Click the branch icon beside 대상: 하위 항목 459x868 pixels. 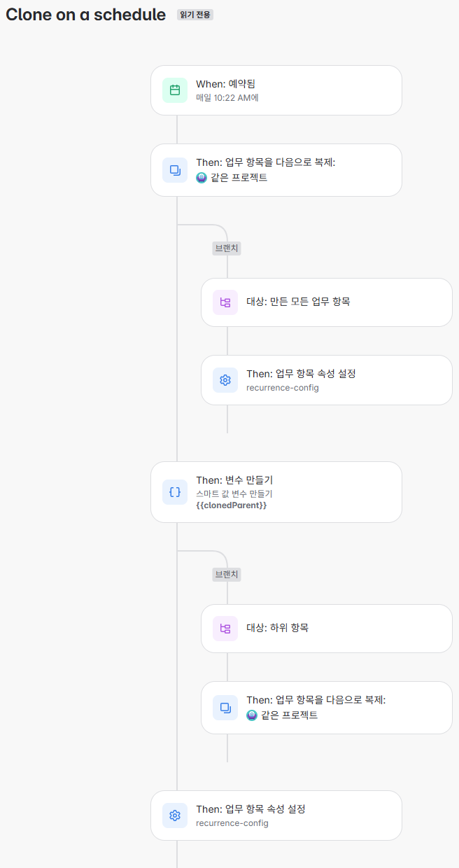coord(225,629)
